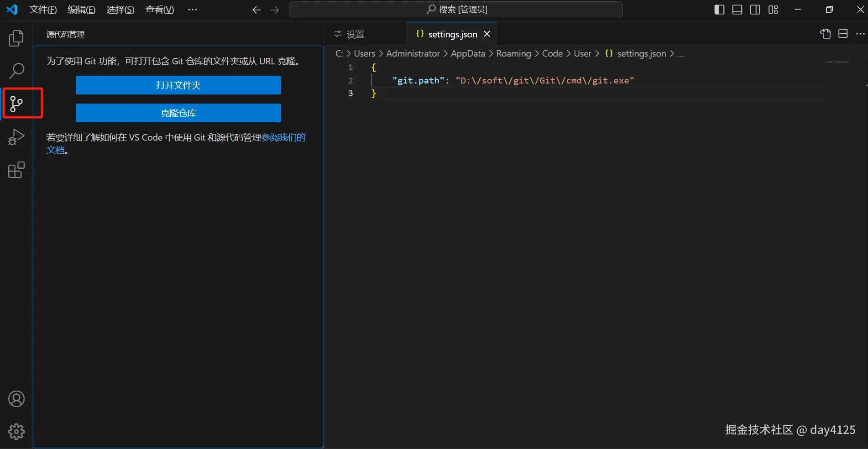Open the Search view icon
Screen dimensions: 868x449
point(16,71)
